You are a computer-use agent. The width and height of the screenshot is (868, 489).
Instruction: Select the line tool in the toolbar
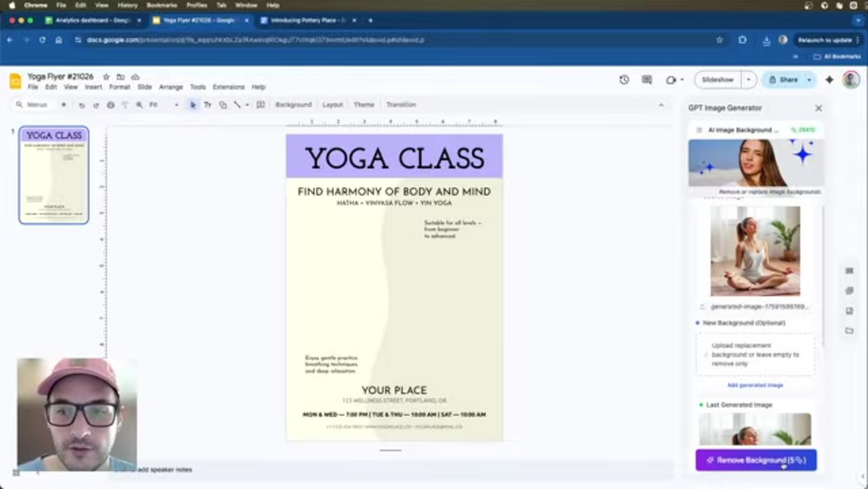tap(237, 105)
